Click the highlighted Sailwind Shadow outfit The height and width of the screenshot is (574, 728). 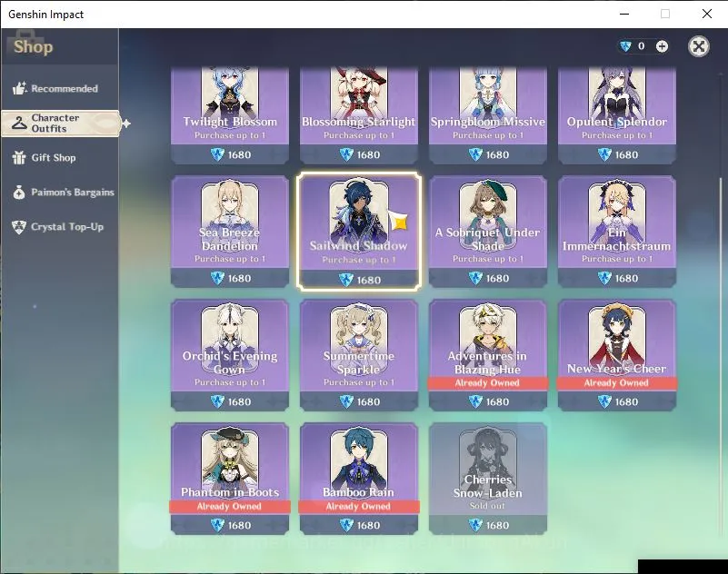[x=359, y=231]
